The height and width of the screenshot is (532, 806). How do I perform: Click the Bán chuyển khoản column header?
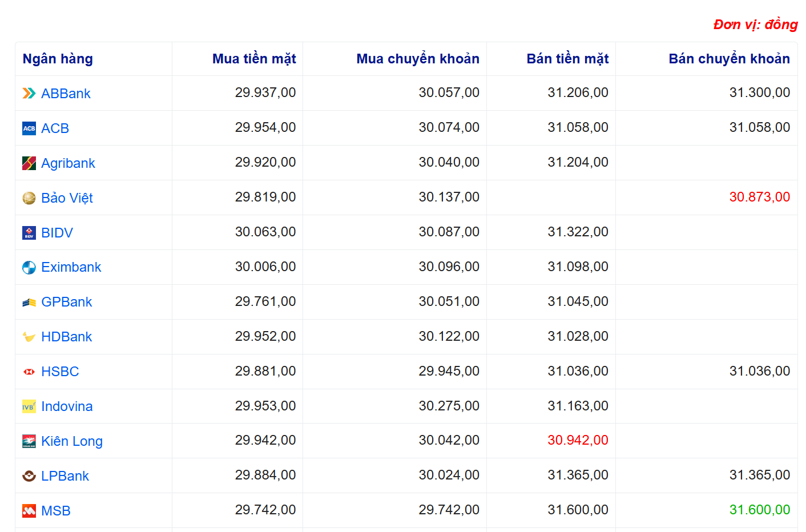pyautogui.click(x=729, y=59)
